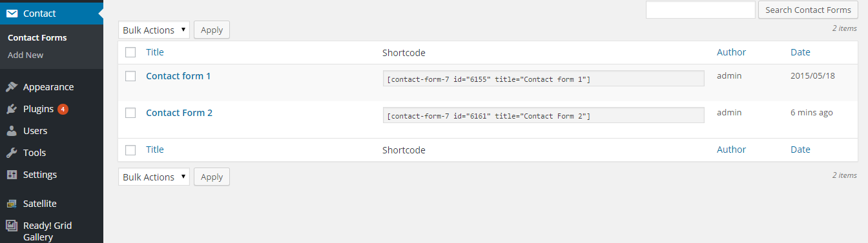Open the Add New submenu item
The height and width of the screenshot is (243, 868).
26,55
